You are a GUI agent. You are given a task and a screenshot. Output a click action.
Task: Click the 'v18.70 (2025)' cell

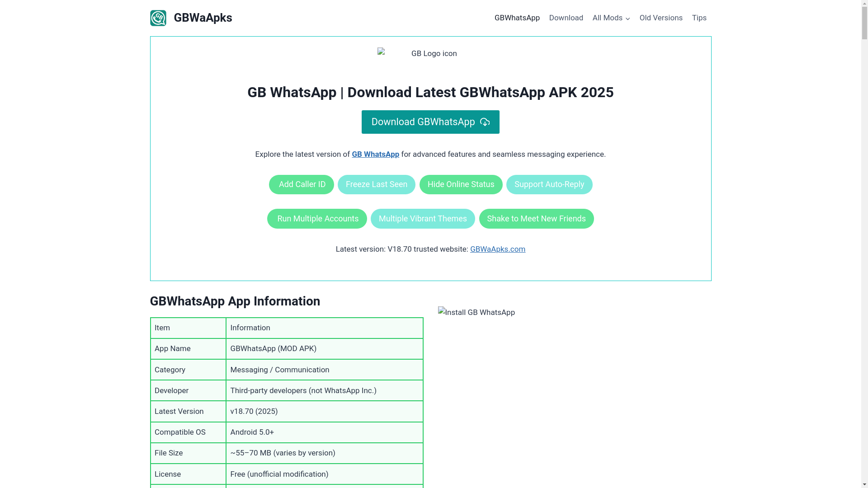click(x=325, y=411)
